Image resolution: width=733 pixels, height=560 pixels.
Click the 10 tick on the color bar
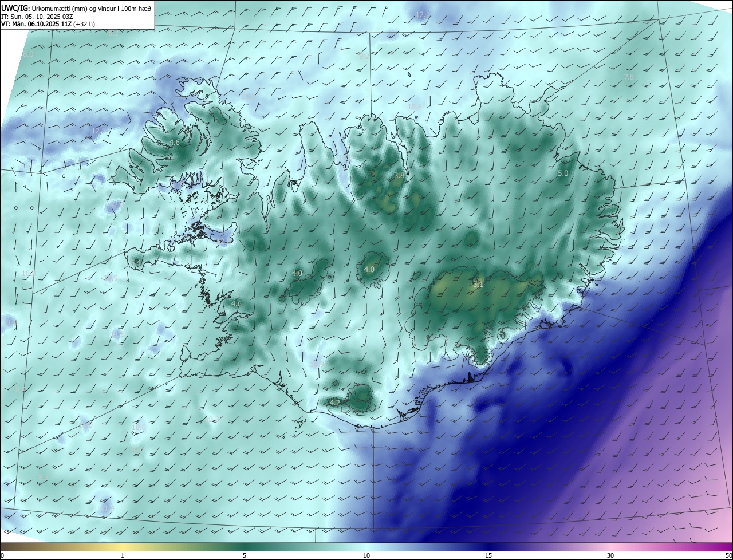(x=366, y=555)
